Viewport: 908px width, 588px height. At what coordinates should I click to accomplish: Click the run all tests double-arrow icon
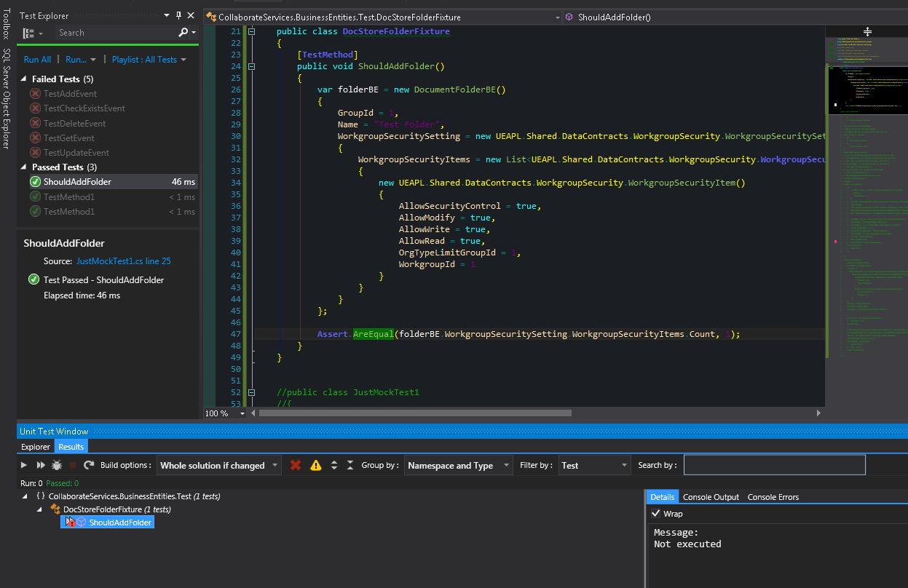41,465
